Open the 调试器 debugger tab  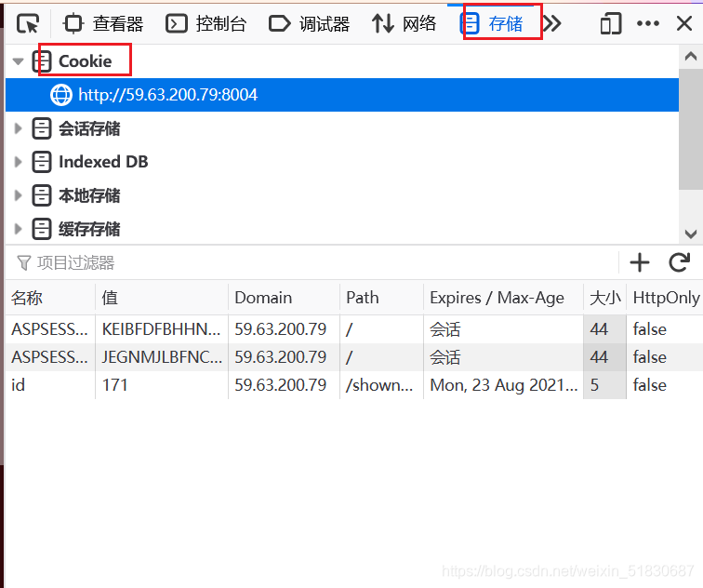point(309,24)
